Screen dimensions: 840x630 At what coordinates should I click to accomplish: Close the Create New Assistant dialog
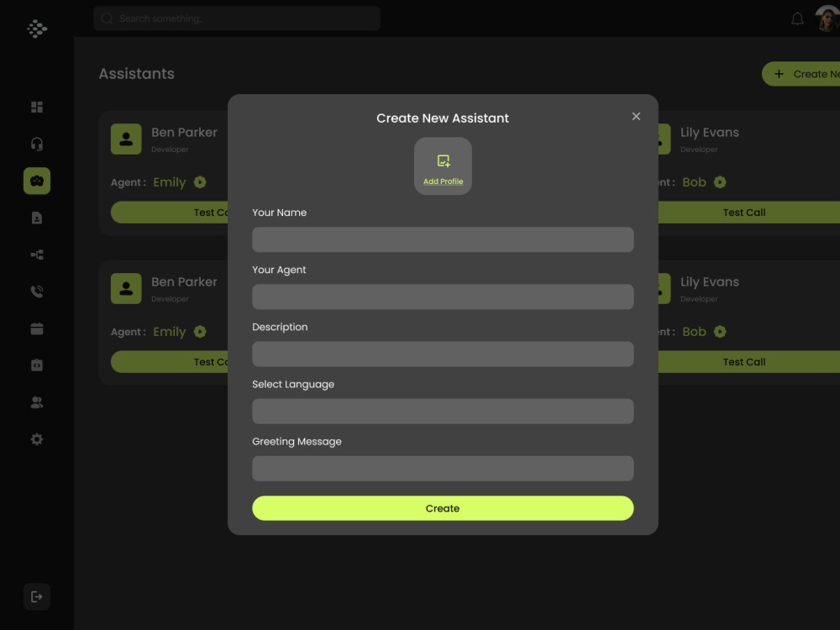636,116
